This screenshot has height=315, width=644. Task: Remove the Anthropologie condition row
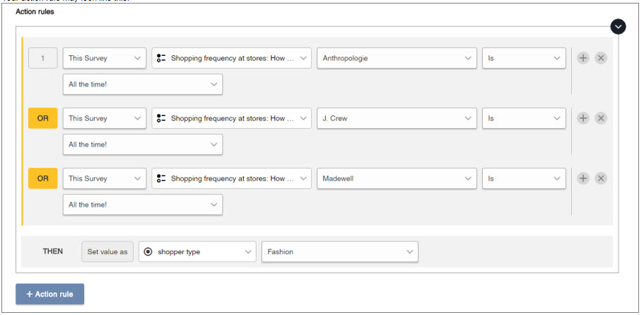click(600, 58)
